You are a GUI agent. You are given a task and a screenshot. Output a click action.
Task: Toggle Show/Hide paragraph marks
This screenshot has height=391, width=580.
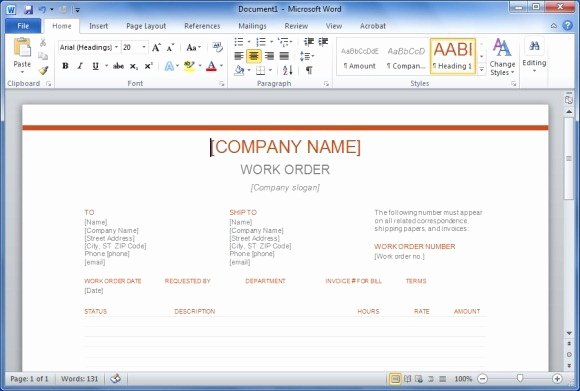click(x=309, y=70)
